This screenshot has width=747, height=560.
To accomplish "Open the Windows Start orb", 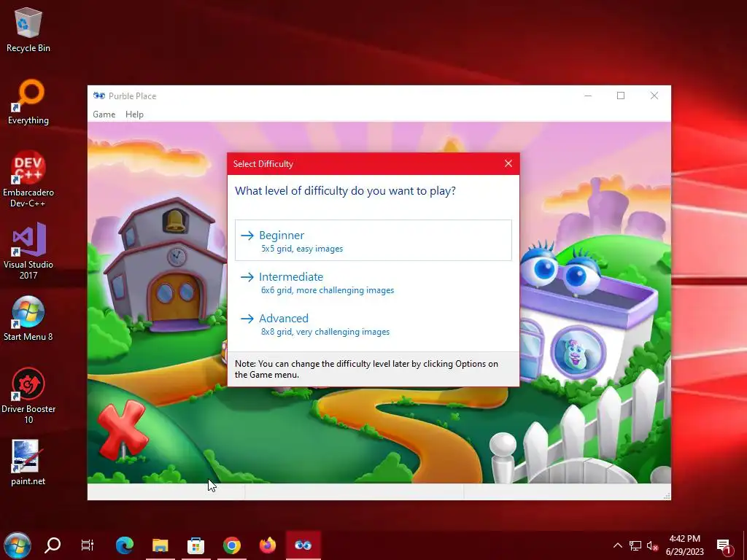I will pyautogui.click(x=18, y=545).
